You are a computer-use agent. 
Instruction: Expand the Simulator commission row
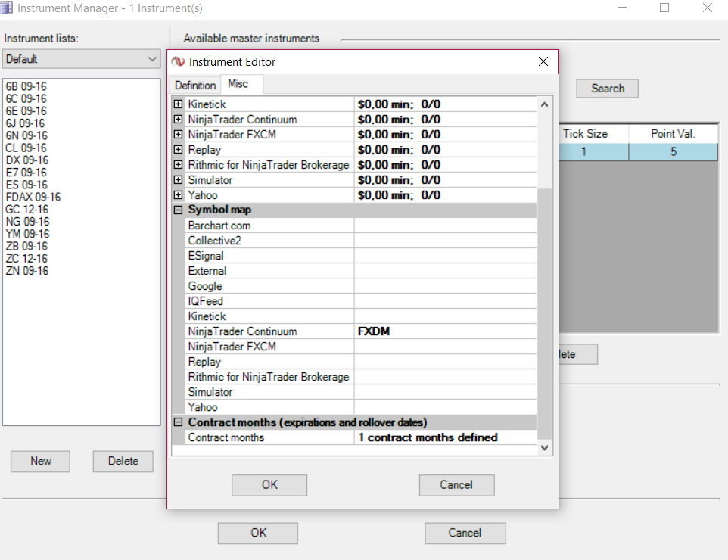[178, 179]
